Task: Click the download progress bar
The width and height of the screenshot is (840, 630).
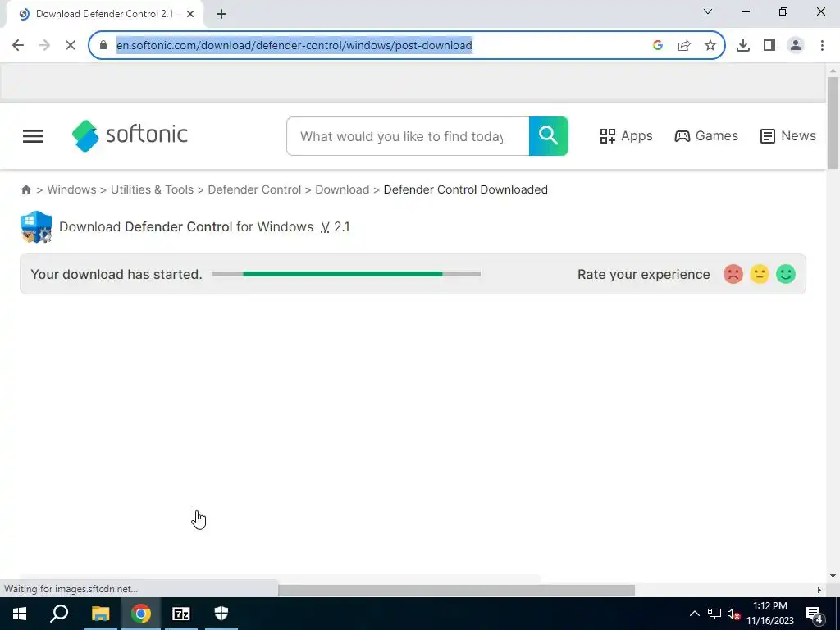Action: coord(347,274)
